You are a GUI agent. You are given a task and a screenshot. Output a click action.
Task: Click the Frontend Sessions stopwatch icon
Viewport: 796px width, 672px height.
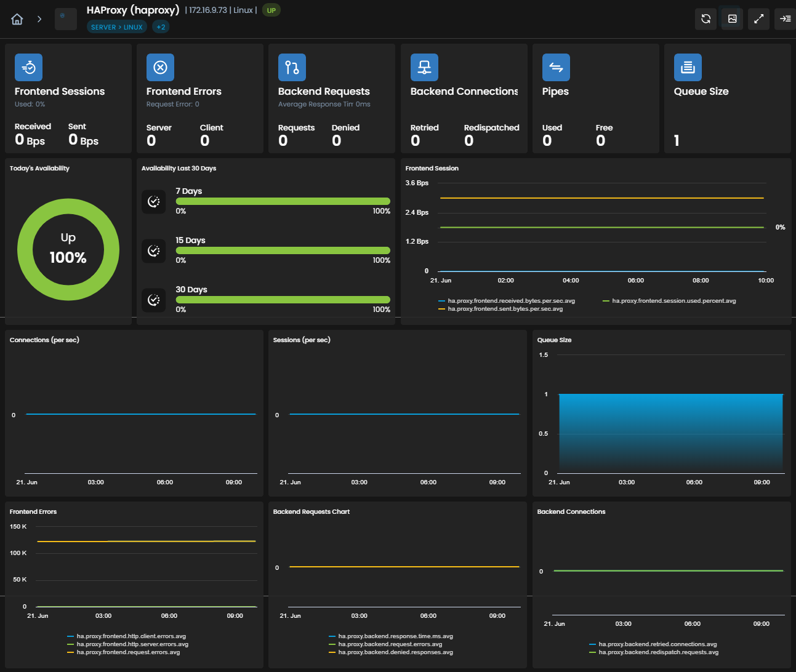(28, 67)
